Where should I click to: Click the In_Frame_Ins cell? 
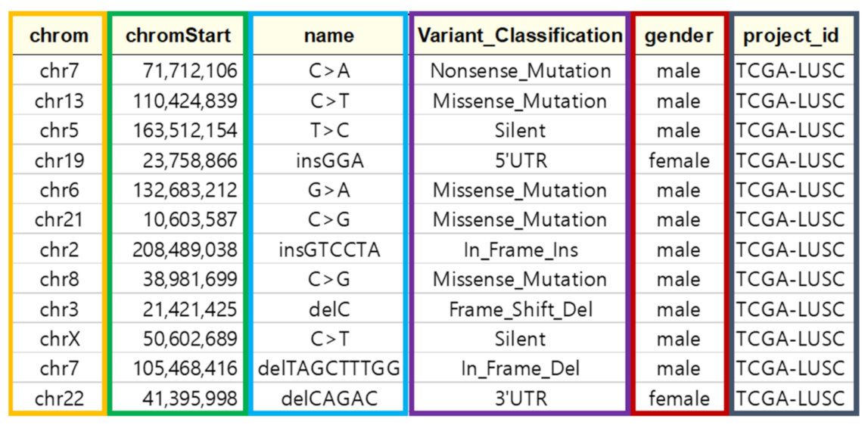520,250
